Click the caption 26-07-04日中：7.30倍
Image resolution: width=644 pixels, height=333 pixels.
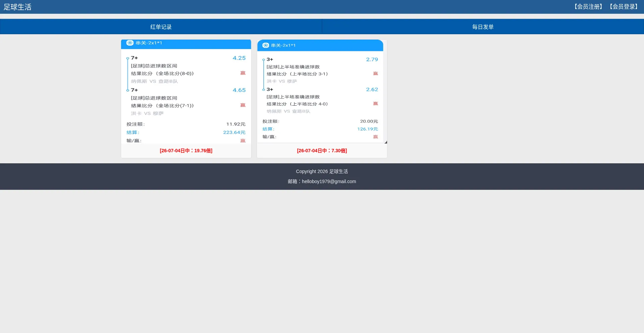[322, 151]
